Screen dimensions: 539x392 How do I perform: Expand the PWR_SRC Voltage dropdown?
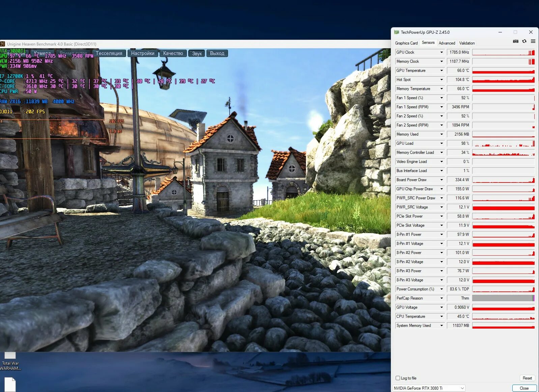[x=442, y=207]
